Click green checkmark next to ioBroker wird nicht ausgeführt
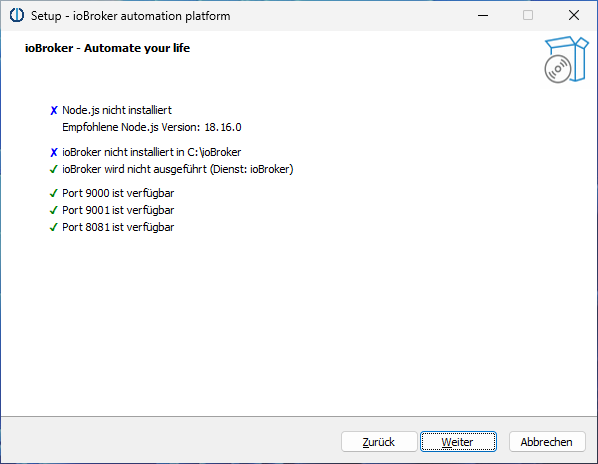 click(54, 169)
